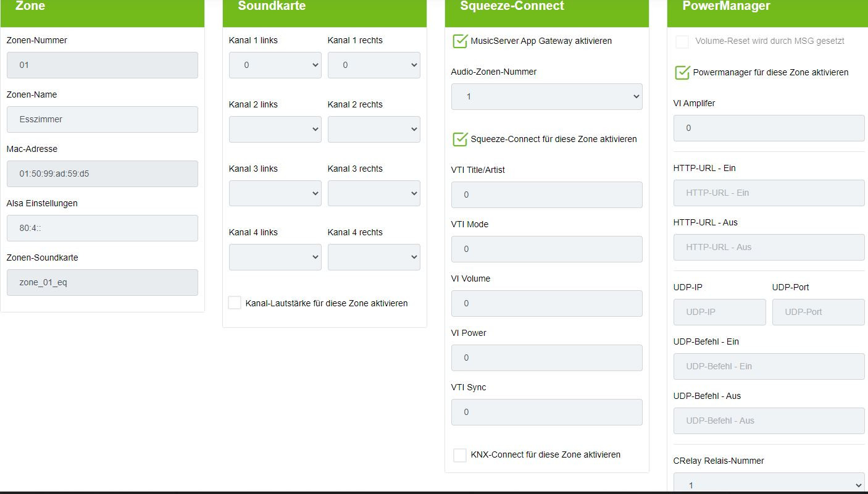Enable MusicServer App Gateway checkbox
Viewport: 868px width, 494px height.
click(460, 41)
